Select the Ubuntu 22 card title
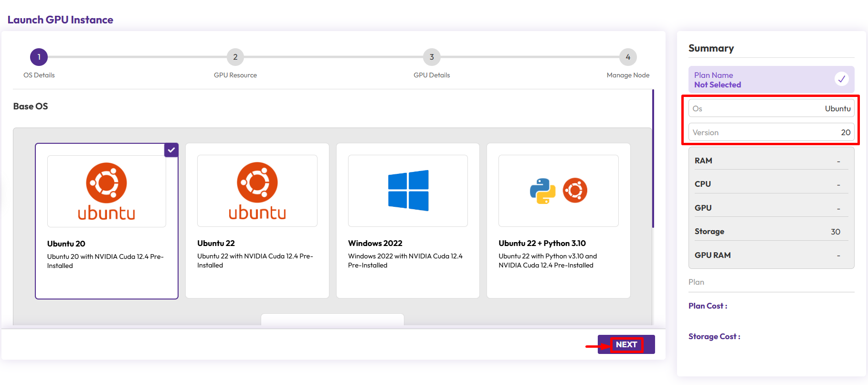The height and width of the screenshot is (385, 868). click(x=216, y=243)
